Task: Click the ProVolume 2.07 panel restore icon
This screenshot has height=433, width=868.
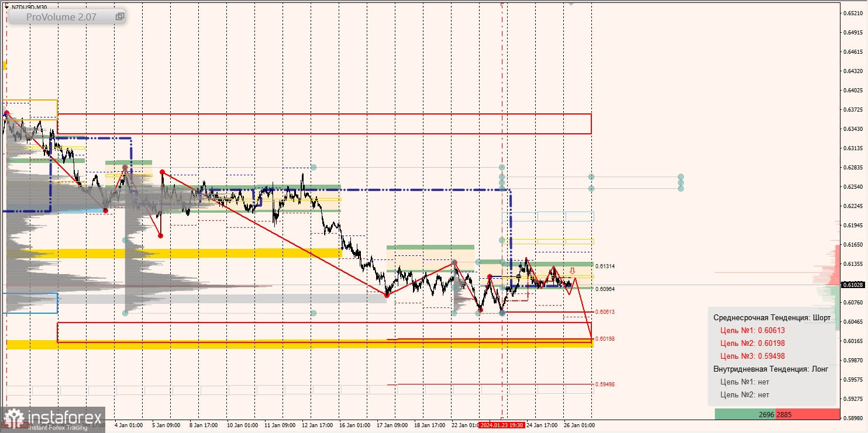Action: point(120,17)
